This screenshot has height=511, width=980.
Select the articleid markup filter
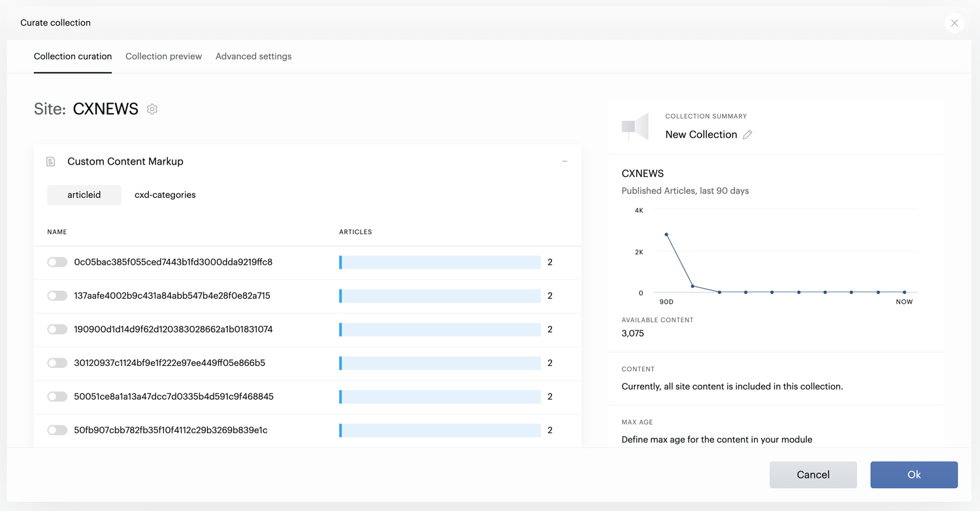84,195
